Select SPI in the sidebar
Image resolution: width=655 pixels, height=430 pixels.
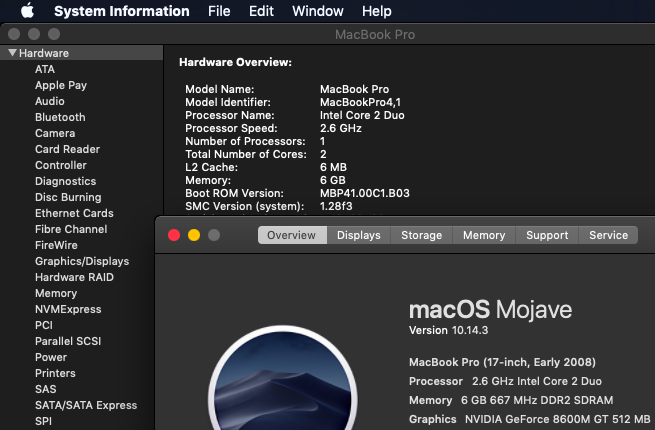pos(43,421)
